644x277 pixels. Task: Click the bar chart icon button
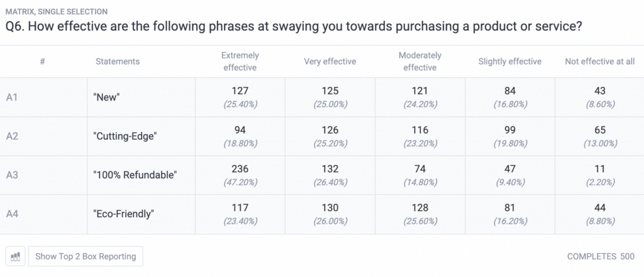pos(16,256)
